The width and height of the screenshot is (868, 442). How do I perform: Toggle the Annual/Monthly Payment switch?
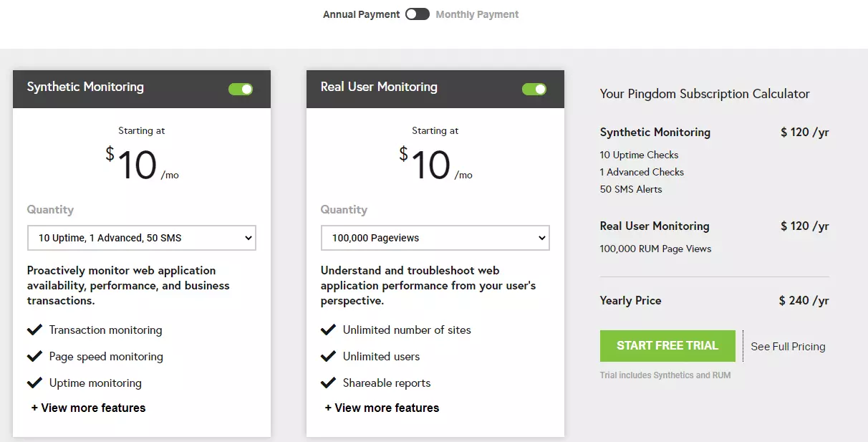pyautogui.click(x=418, y=14)
